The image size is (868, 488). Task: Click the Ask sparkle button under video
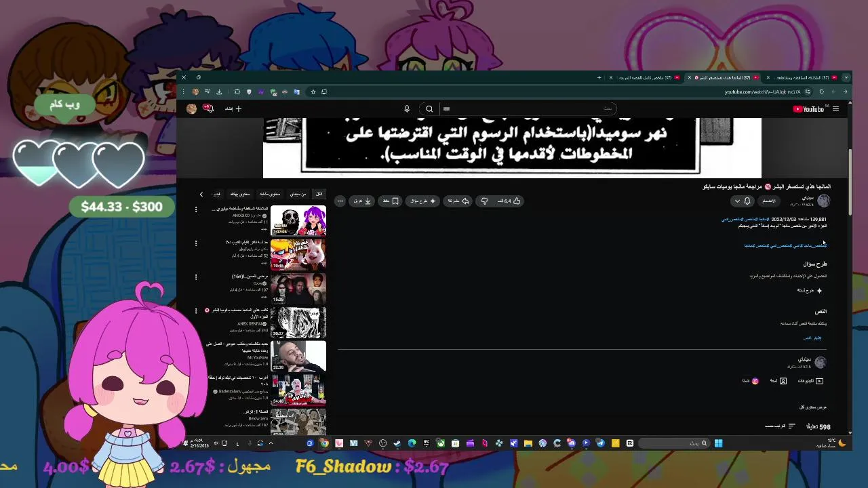click(424, 201)
